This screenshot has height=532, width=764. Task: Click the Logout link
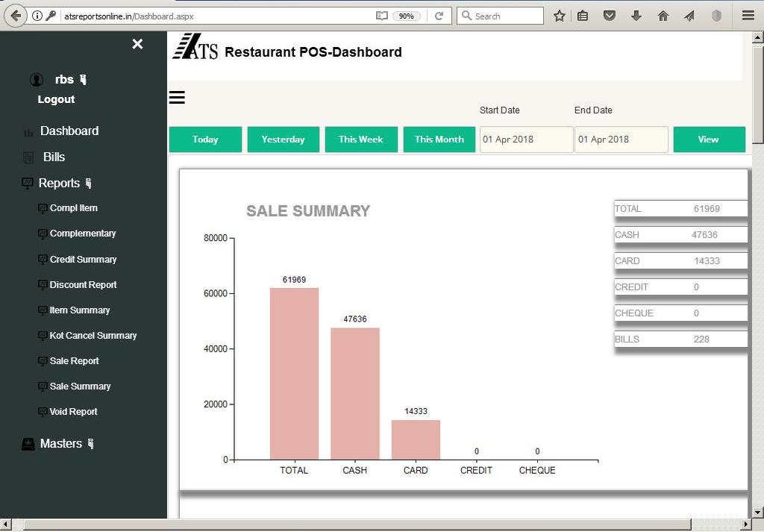click(56, 99)
